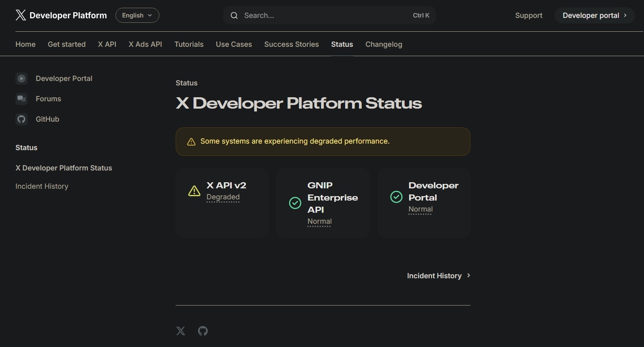The width and height of the screenshot is (644, 347).
Task: Click the Developer Portal card checkmark icon
Action: click(x=396, y=197)
